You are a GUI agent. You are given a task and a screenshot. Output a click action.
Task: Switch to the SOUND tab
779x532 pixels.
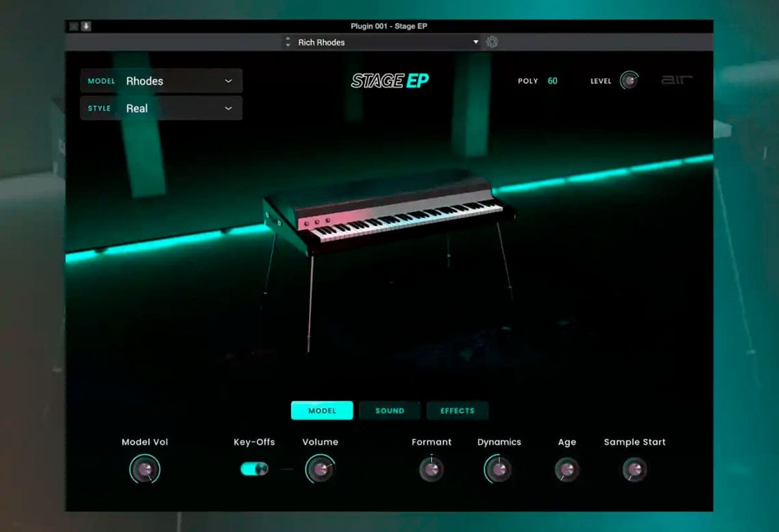coord(389,411)
